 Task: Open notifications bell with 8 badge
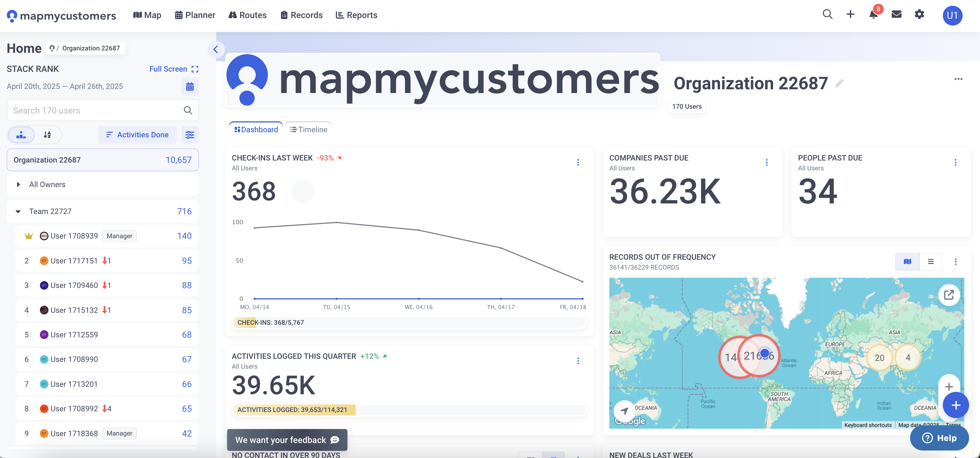click(874, 14)
